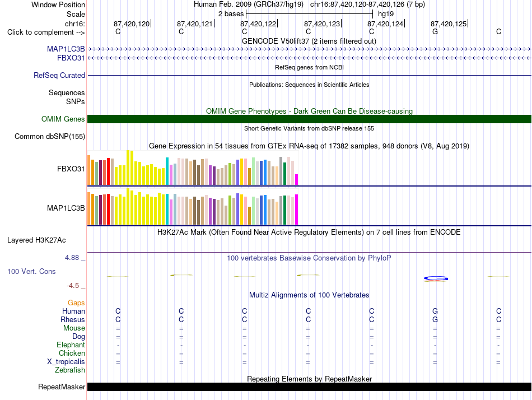
Task: Click the SNPs label of Publications track
Action: [x=76, y=101]
